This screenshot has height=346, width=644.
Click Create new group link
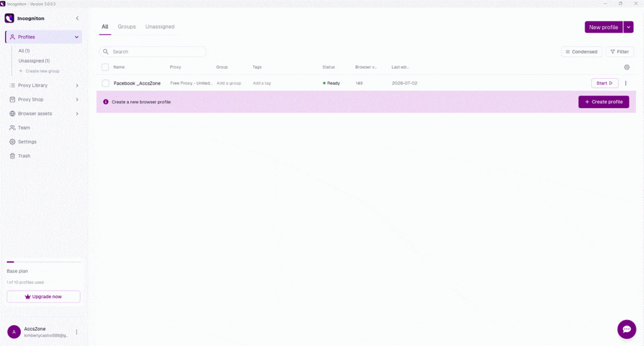click(x=40, y=71)
